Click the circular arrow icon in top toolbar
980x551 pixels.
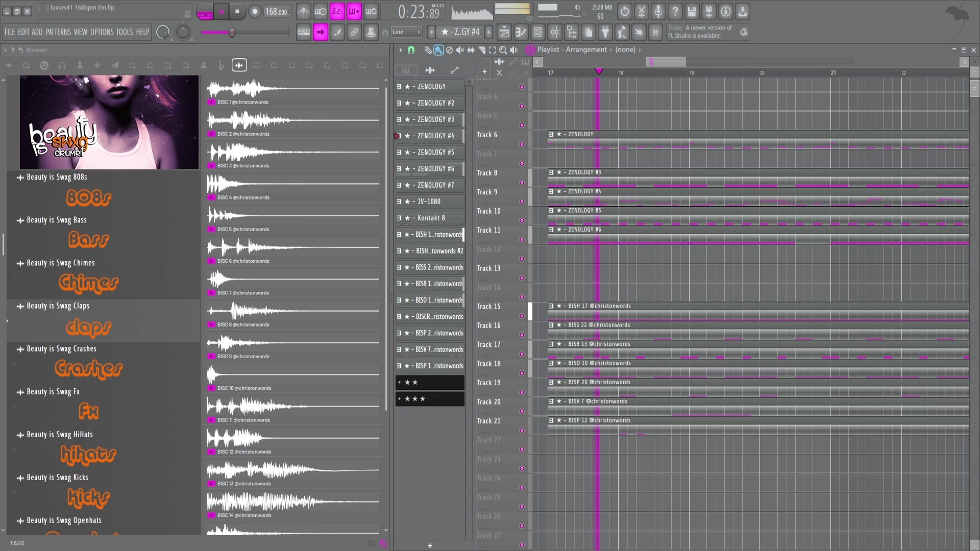point(625,11)
